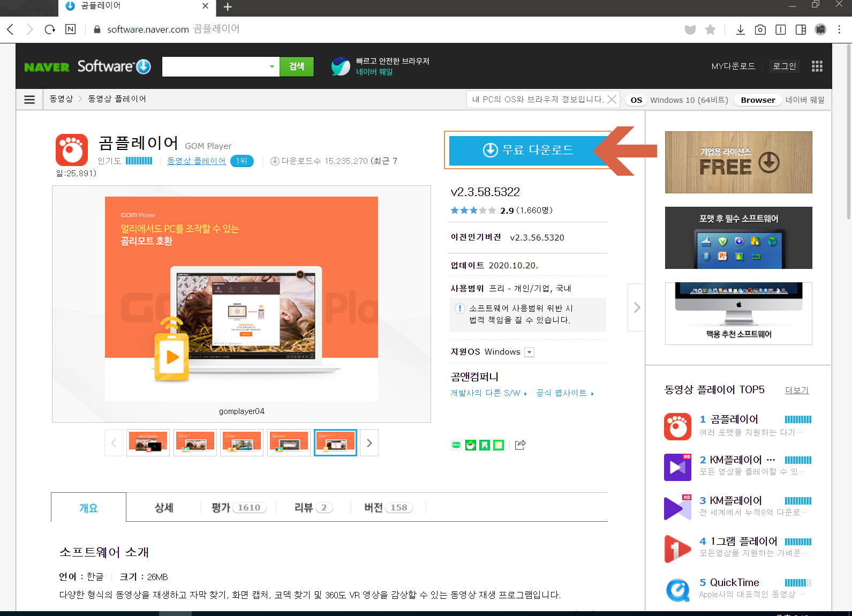The image size is (852, 616).
Task: Open the hamburger category menu
Action: point(29,100)
